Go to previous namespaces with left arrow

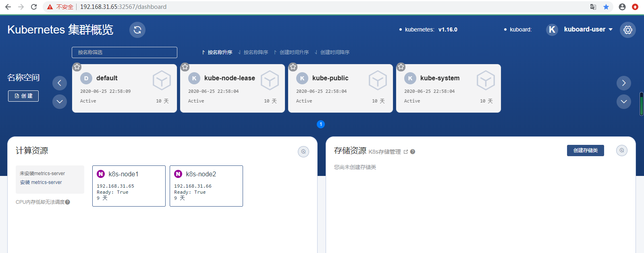(x=60, y=83)
